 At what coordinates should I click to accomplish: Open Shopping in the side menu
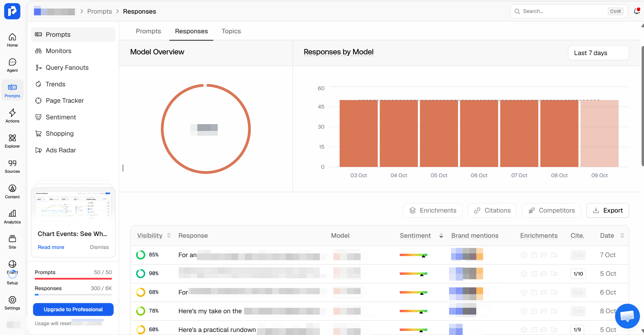coord(73,134)
